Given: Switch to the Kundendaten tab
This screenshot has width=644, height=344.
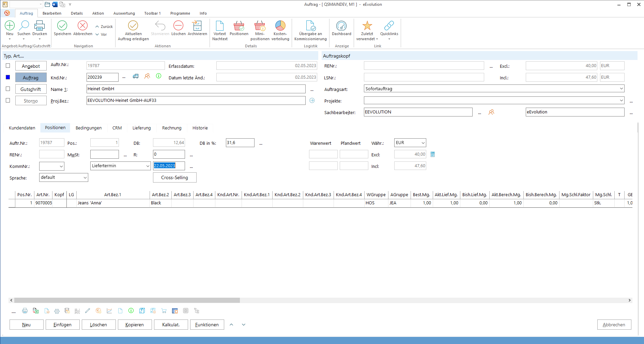Looking at the screenshot, I should (x=22, y=128).
